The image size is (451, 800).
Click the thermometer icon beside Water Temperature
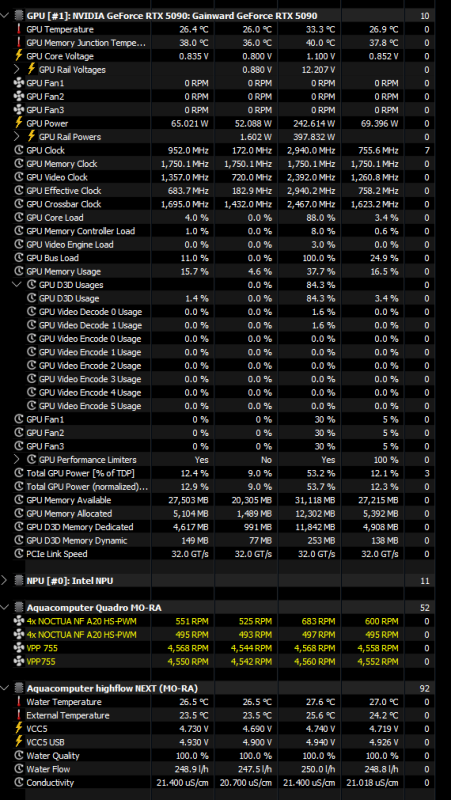pos(19,702)
